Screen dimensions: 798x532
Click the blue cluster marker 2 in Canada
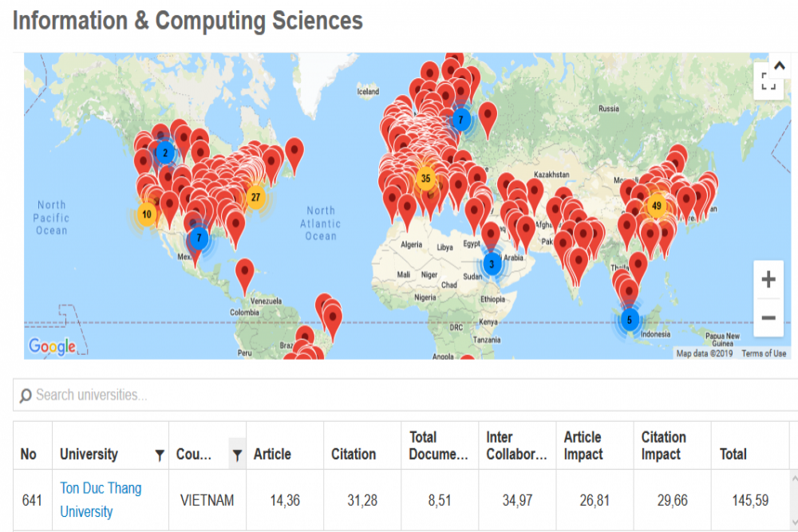[x=165, y=152]
